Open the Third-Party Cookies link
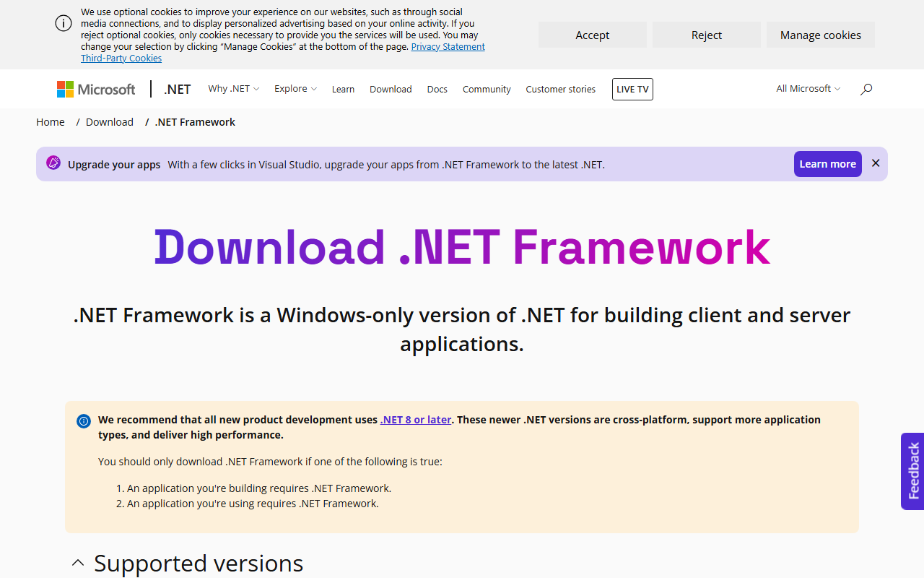This screenshot has width=924, height=578. [121, 59]
